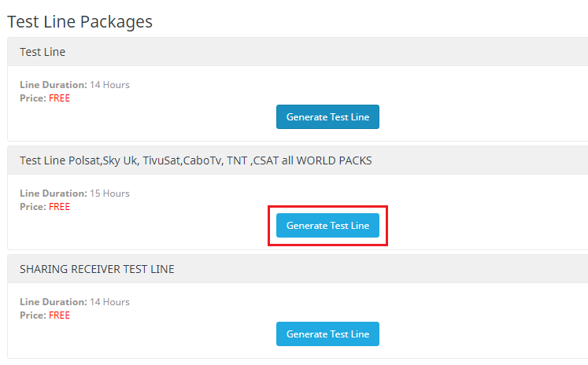
Task: Generate test line for SHARING RECEIVER TEST LINE
Action: pos(327,334)
